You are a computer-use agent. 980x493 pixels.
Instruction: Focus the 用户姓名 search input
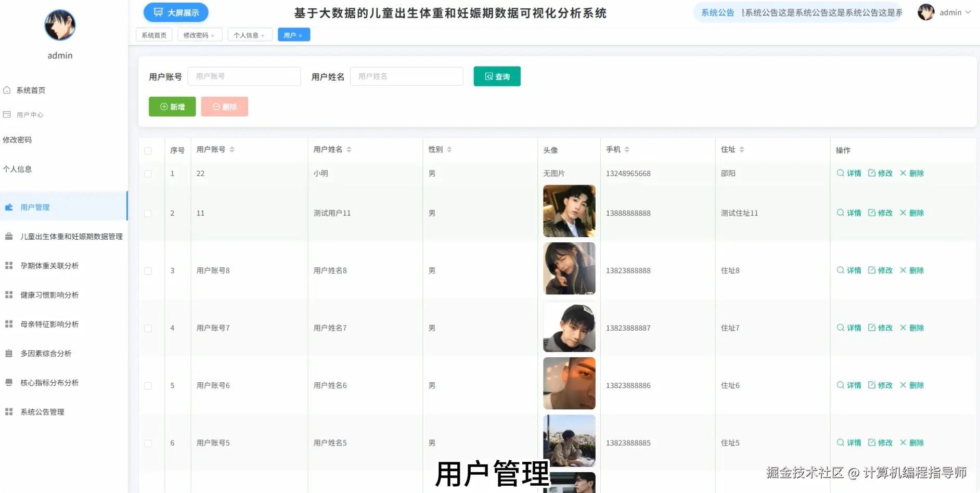406,76
